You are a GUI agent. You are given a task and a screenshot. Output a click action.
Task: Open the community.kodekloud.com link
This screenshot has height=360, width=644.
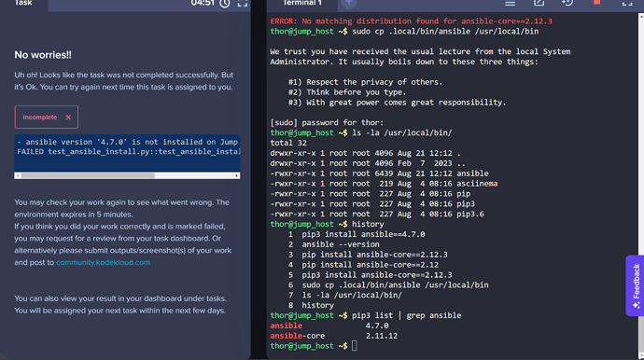103,262
